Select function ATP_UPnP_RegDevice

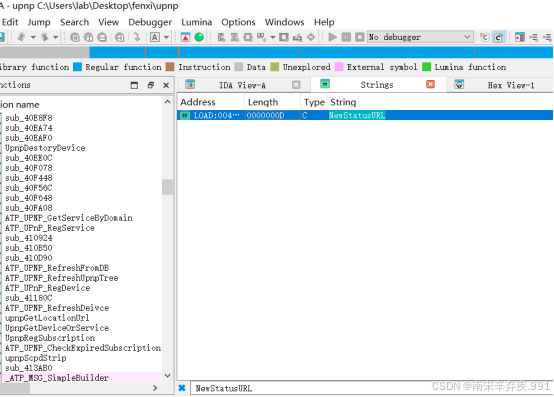pyautogui.click(x=48, y=288)
